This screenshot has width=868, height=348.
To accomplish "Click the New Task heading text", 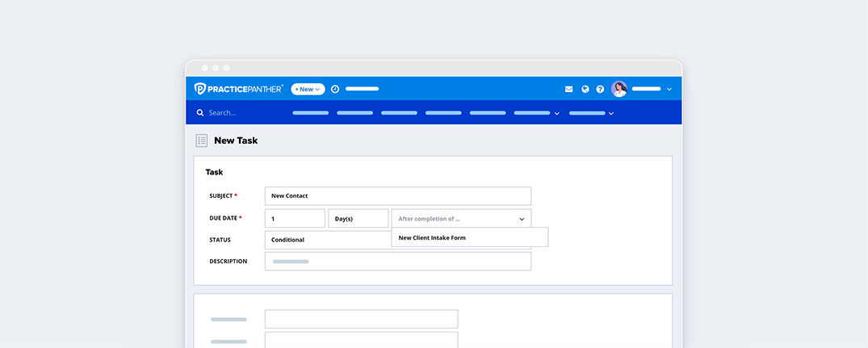I will (x=236, y=140).
